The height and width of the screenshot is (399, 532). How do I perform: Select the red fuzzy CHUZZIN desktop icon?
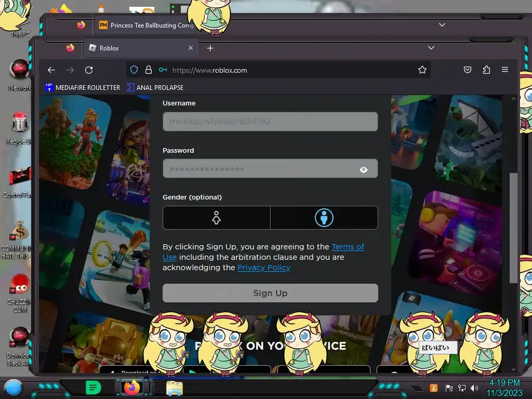20,293
